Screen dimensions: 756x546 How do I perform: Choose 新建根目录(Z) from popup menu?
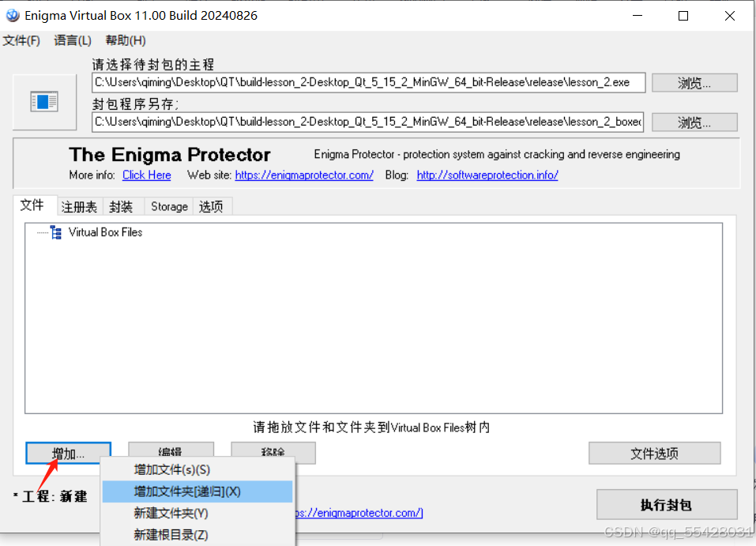coord(197,535)
